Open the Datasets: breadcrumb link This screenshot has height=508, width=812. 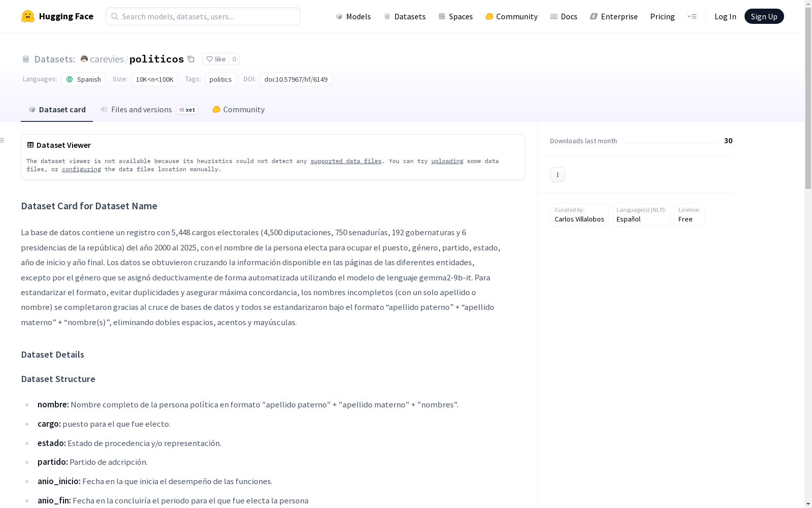click(54, 59)
